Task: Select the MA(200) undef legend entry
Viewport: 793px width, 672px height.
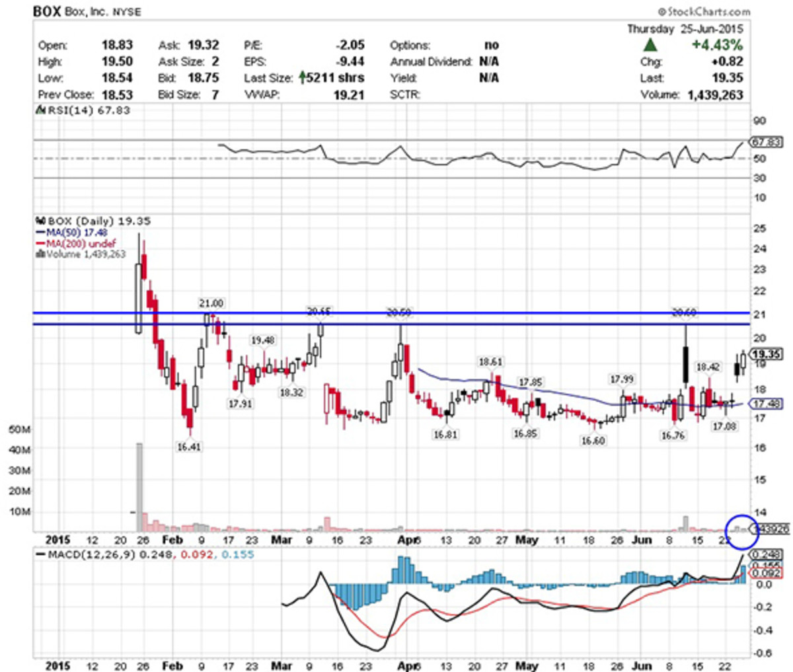Action: pos(75,244)
